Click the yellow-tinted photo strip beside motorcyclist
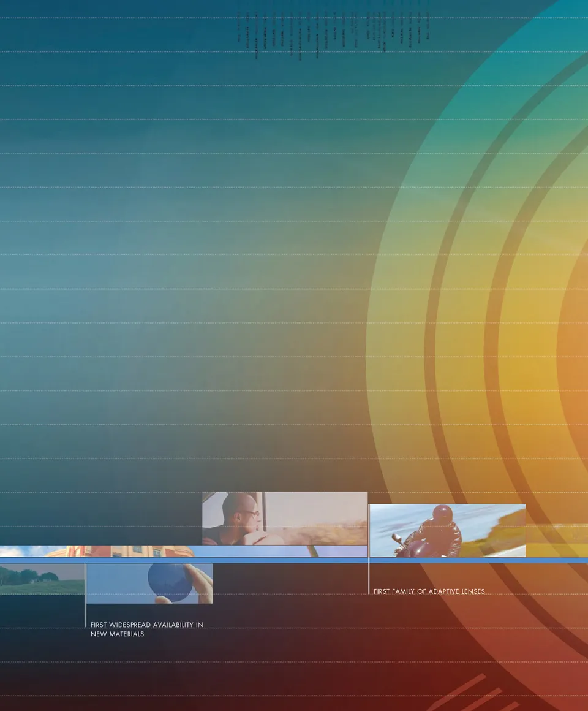This screenshot has height=711, width=588. (556, 541)
